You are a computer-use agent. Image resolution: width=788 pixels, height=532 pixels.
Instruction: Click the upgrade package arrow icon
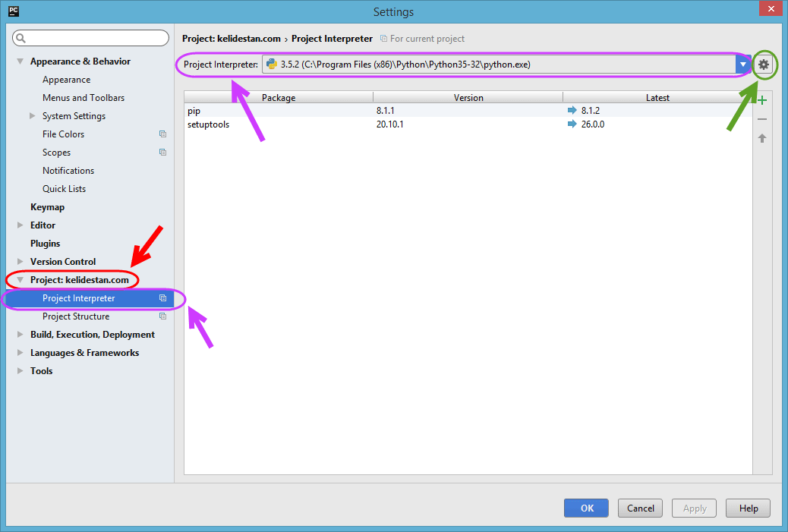762,138
